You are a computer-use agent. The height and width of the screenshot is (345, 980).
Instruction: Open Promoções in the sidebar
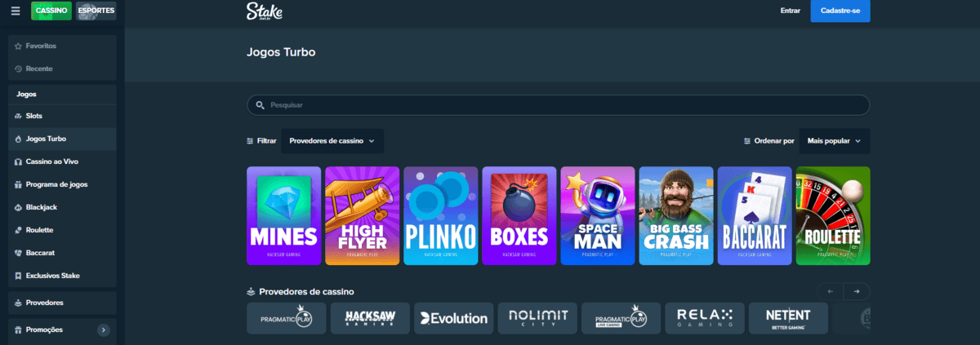tap(63, 330)
